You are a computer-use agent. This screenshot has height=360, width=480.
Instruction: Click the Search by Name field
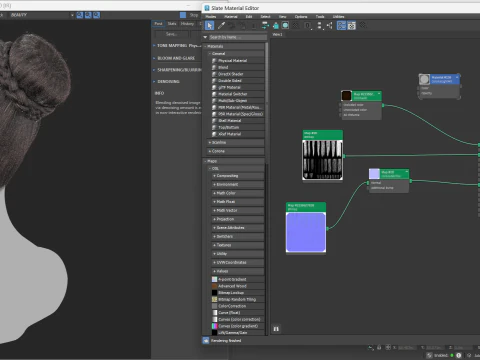pyautogui.click(x=238, y=37)
